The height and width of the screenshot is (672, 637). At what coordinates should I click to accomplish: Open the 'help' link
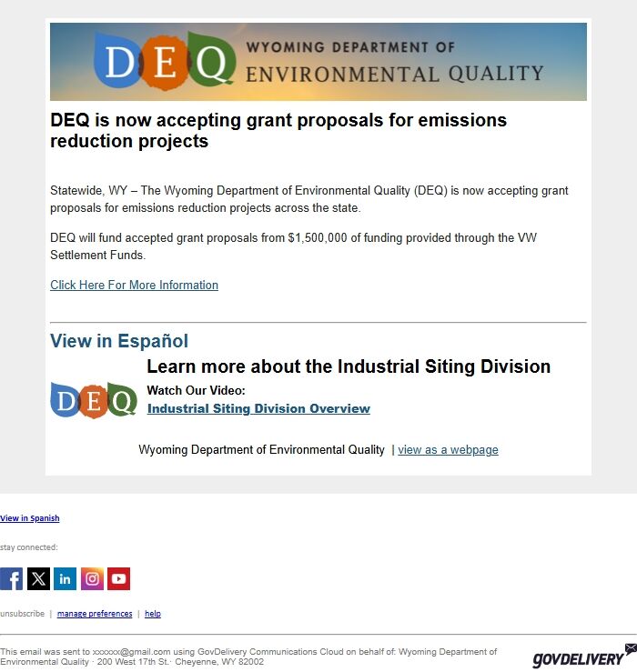(153, 614)
